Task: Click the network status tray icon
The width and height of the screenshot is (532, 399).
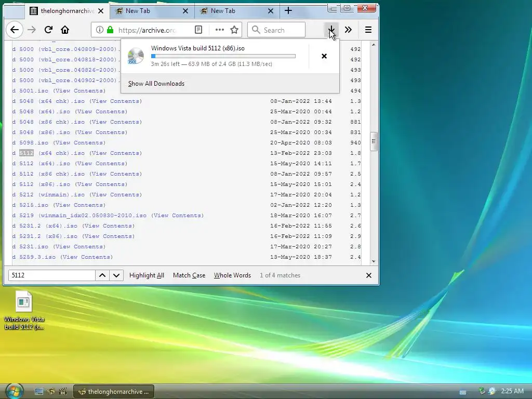Action: point(482,391)
